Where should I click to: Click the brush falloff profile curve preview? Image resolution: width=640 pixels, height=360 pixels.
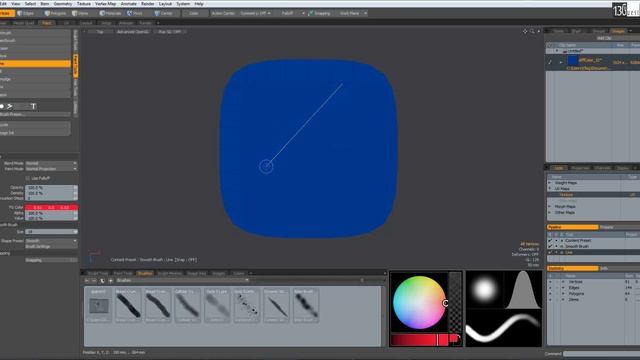pyautogui.click(x=523, y=290)
